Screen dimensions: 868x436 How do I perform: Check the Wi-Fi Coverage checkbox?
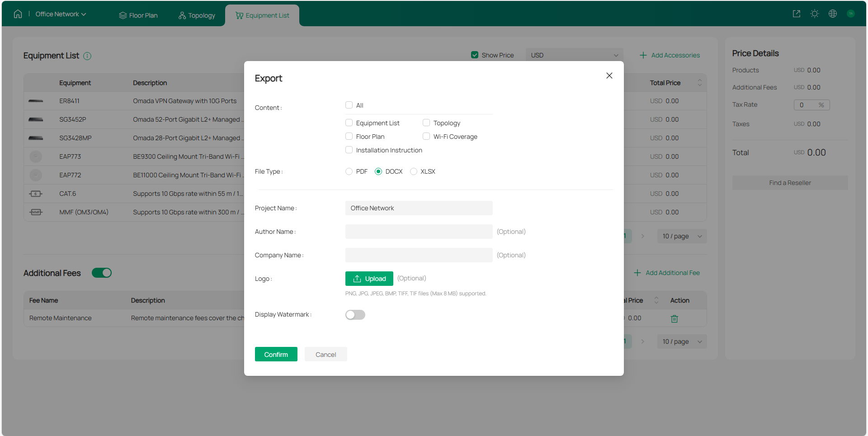click(x=426, y=136)
